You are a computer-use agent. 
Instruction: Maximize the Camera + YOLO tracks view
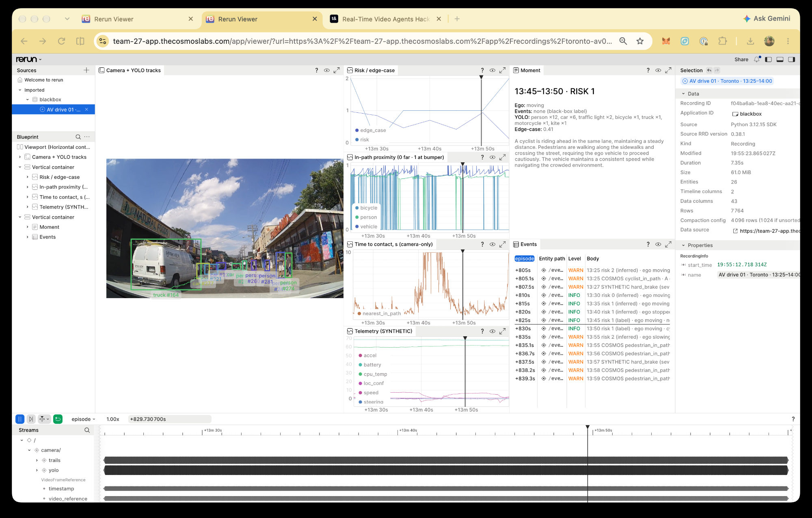(x=337, y=71)
